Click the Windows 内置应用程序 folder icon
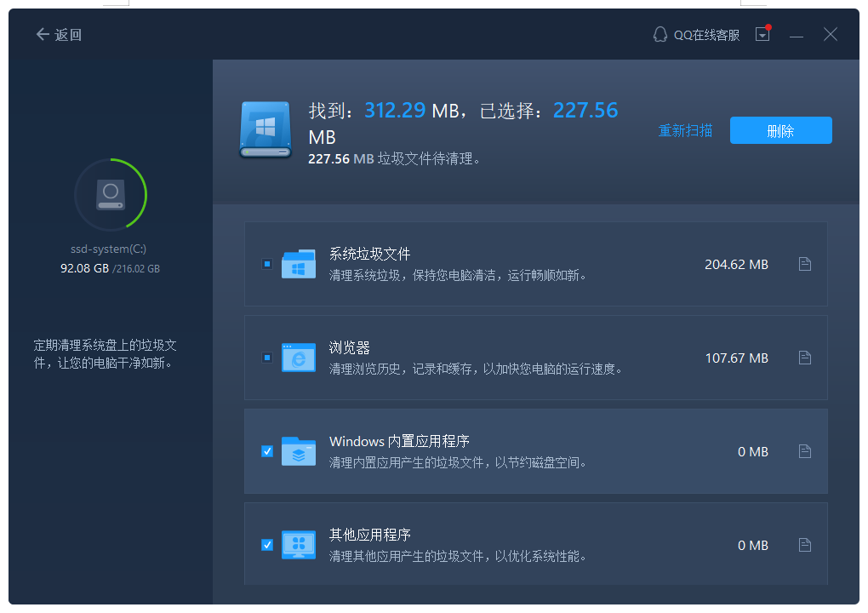Viewport: 868px width, 613px height. 298,451
